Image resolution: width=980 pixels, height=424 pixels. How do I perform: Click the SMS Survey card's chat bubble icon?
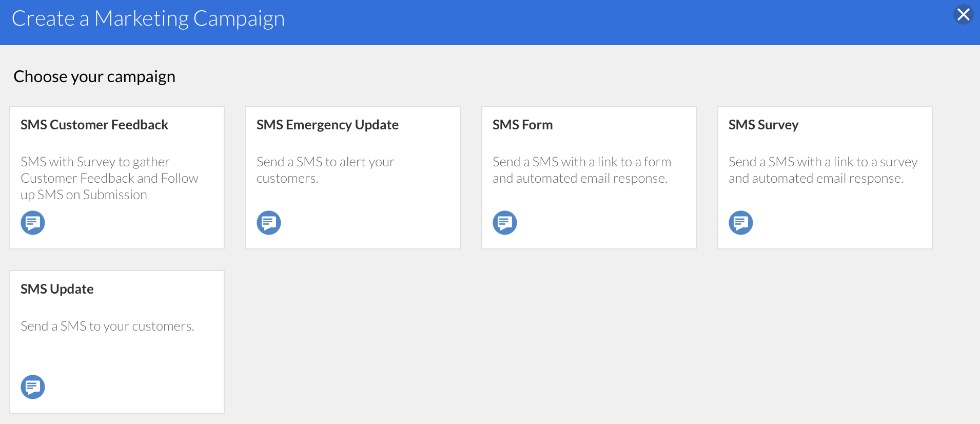(741, 223)
